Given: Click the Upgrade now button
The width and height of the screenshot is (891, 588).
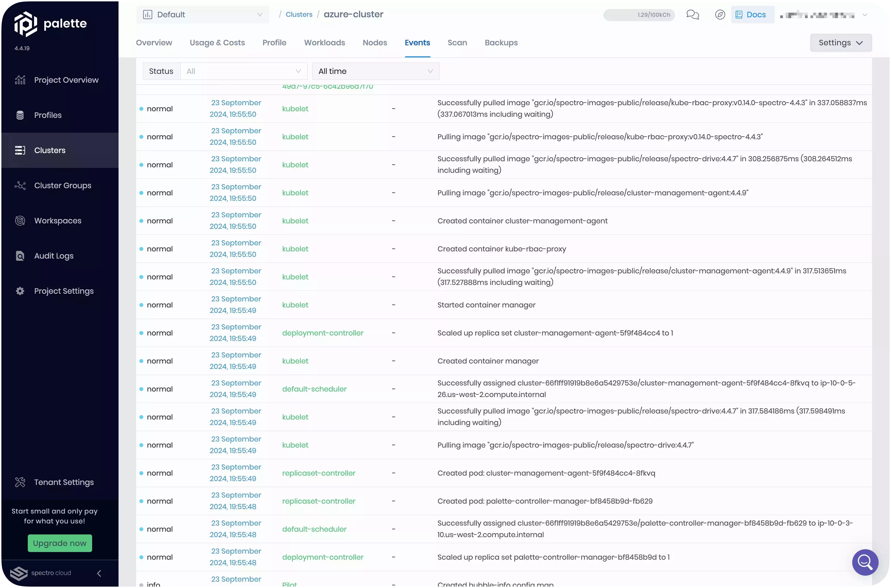Looking at the screenshot, I should 60,543.
